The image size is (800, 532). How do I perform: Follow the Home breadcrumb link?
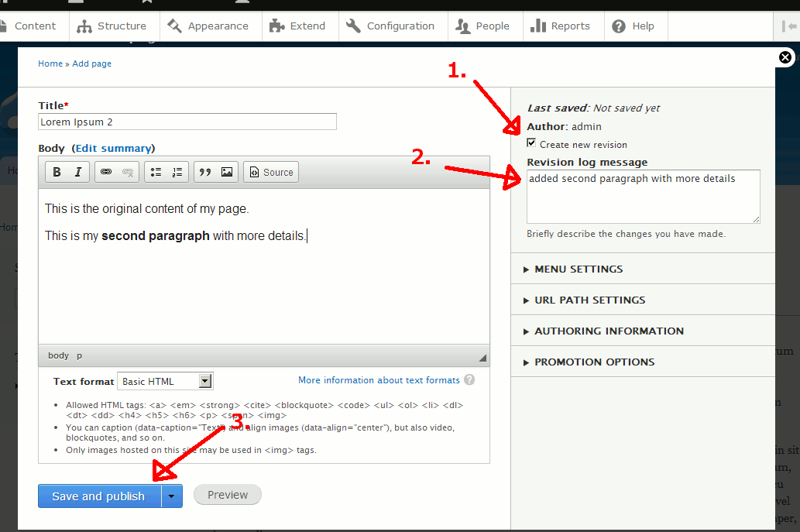[50, 63]
